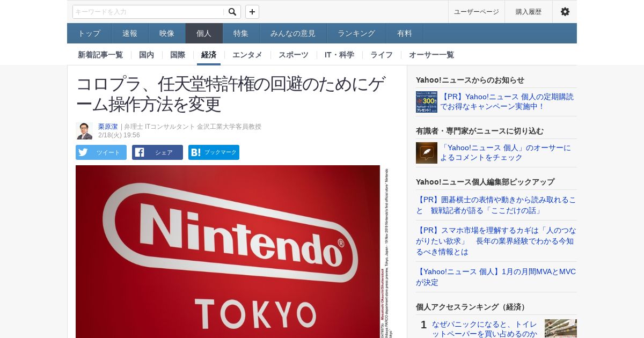Open オーサー一覧 link
The image size is (644, 338).
click(431, 55)
